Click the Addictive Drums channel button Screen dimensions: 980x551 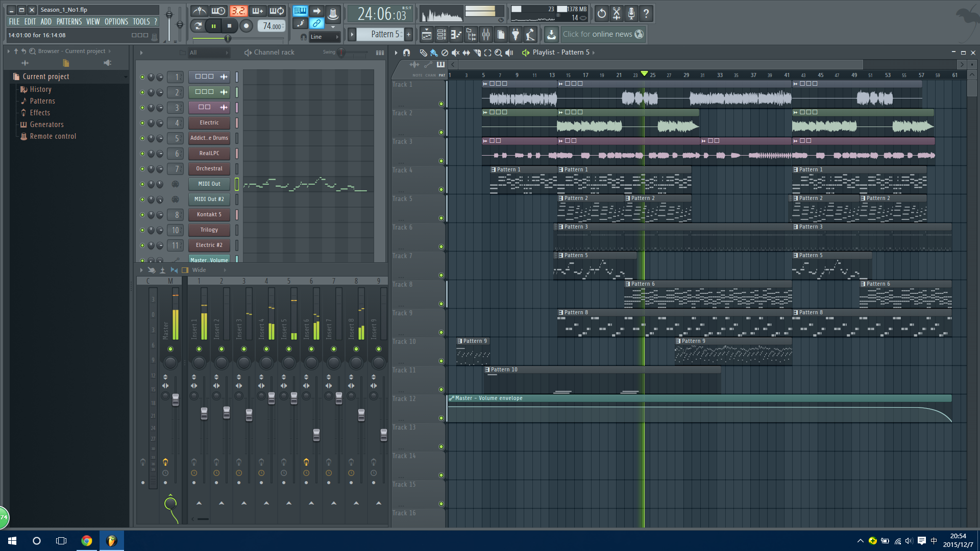coord(209,138)
